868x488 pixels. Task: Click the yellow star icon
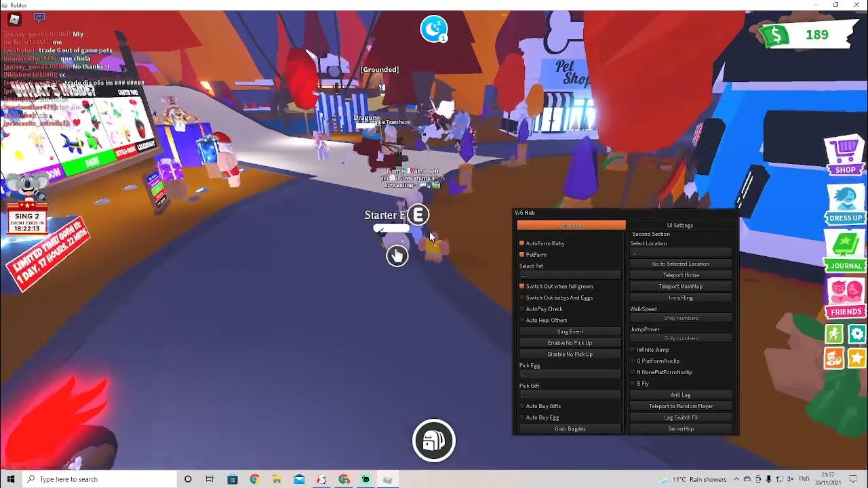tap(857, 357)
